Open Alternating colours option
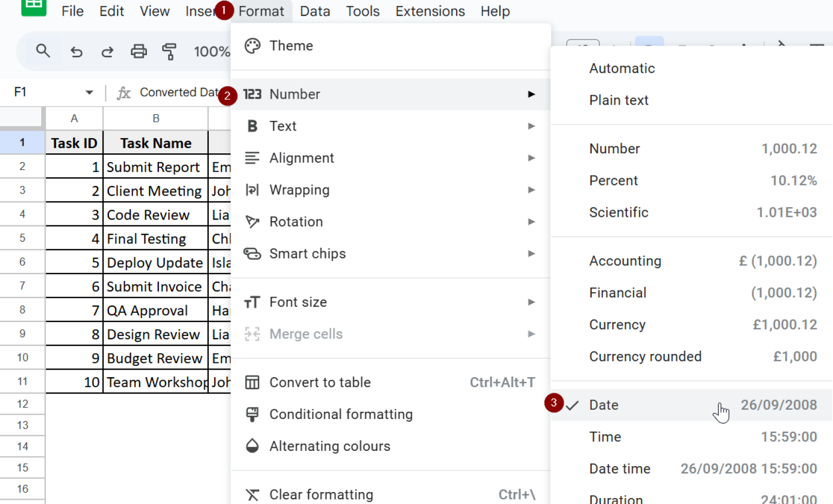833x504 pixels. (330, 447)
